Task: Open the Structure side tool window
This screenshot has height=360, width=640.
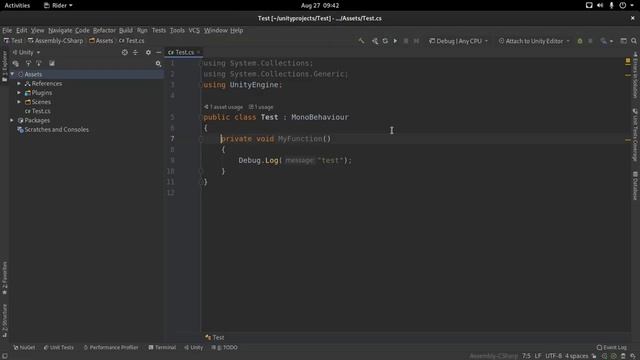Action: pos(4,320)
